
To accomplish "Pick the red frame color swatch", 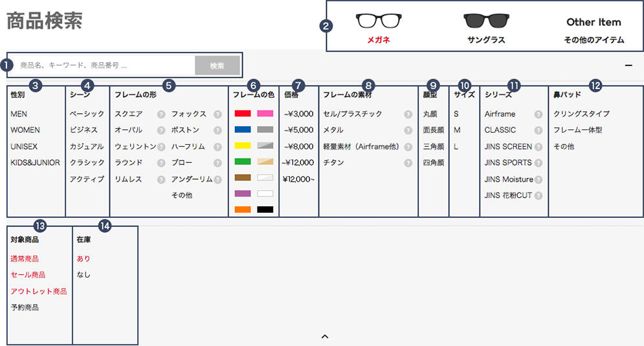I will pos(243,113).
